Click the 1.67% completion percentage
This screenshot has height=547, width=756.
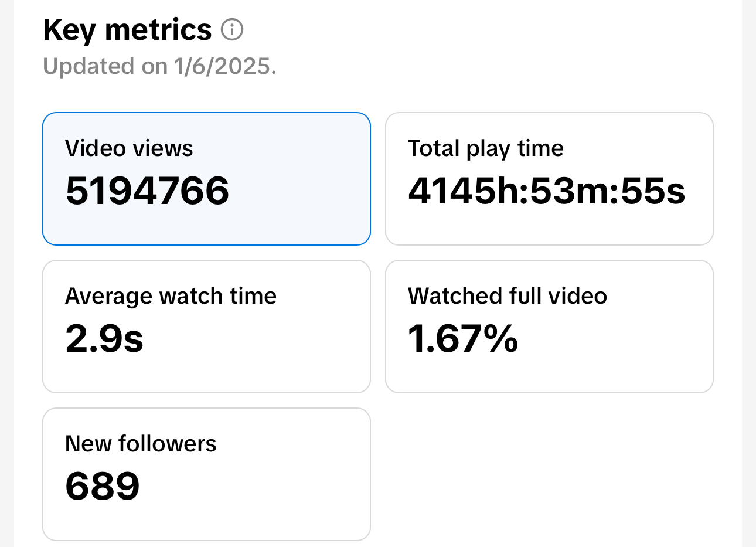click(x=463, y=339)
